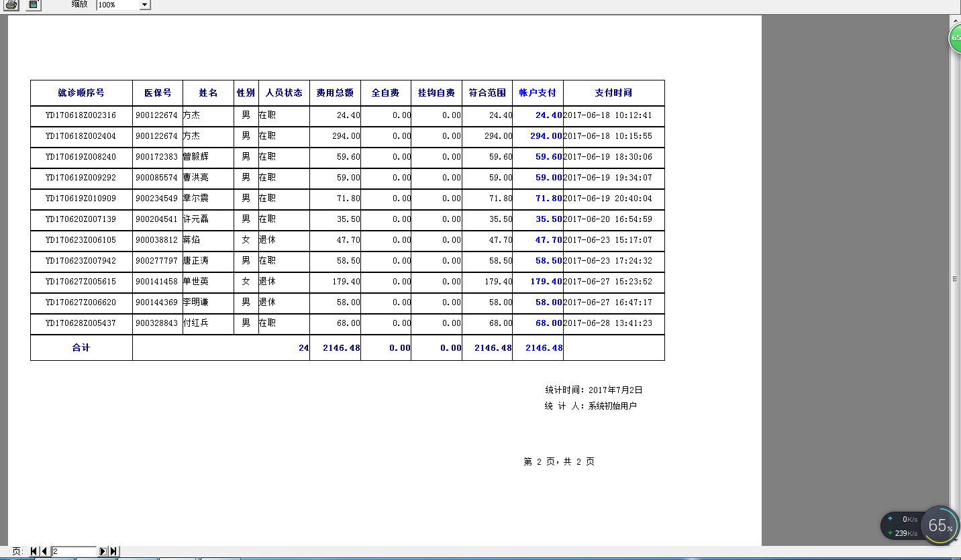Click insurance number 900328843
The height and width of the screenshot is (560, 961).
coord(156,323)
